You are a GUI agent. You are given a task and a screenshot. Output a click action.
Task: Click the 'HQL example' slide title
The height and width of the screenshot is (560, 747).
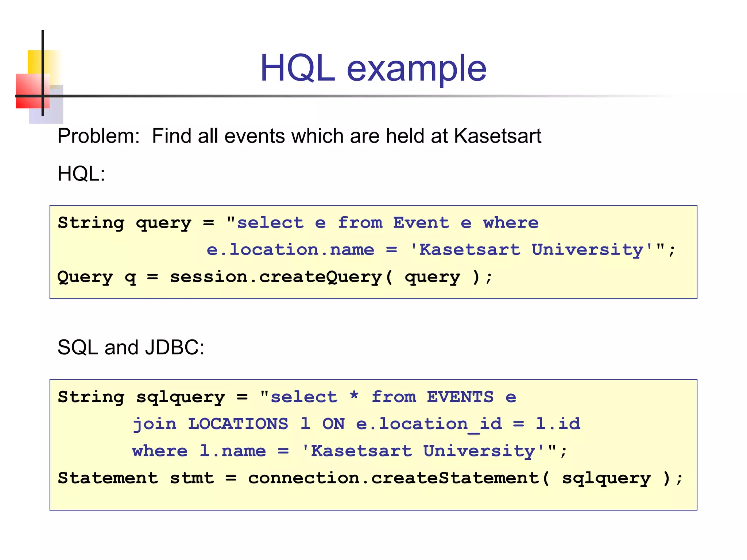(373, 68)
